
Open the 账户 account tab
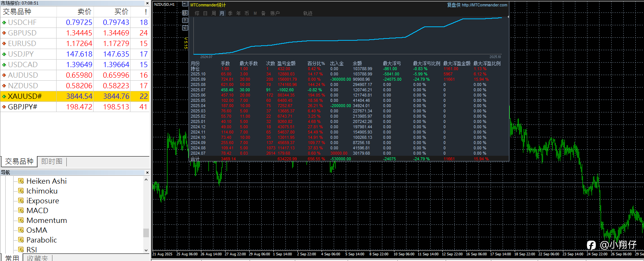(x=275, y=13)
